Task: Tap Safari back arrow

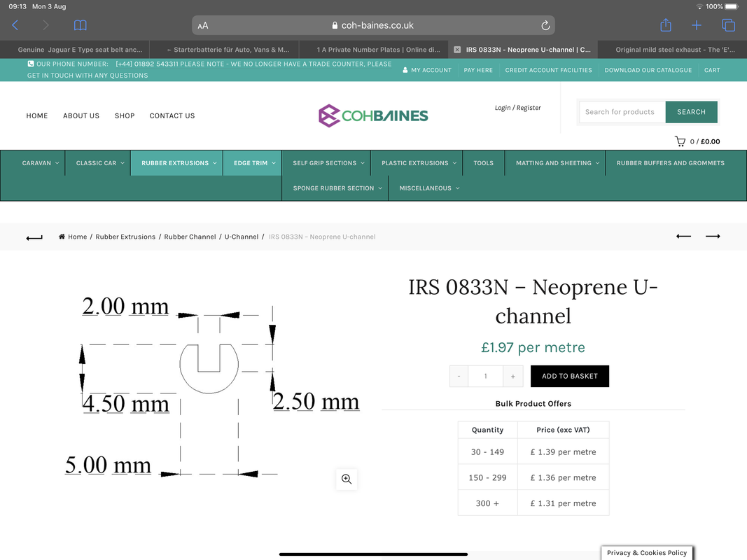Action: coord(15,25)
